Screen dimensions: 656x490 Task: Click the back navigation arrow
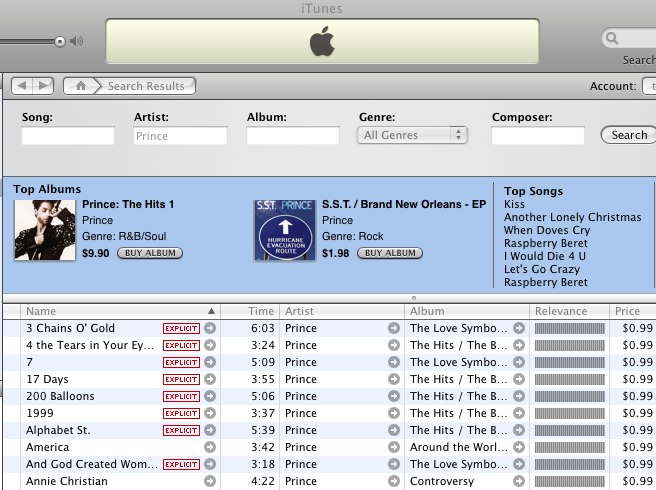[23, 86]
